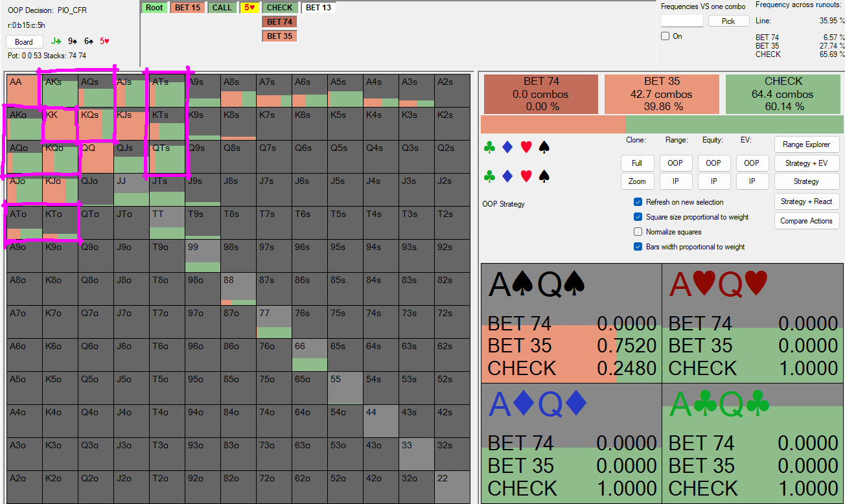Select the black spade in the upper suit row
This screenshot has width=845, height=504.
(x=544, y=148)
